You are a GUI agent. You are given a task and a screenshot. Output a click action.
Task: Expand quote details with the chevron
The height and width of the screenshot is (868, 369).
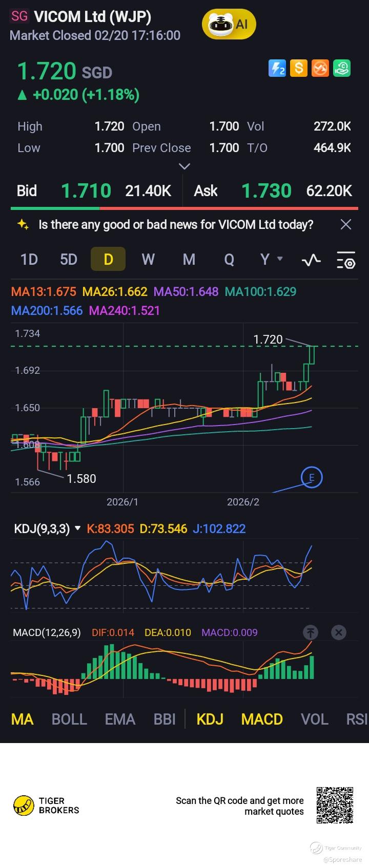[x=184, y=166]
